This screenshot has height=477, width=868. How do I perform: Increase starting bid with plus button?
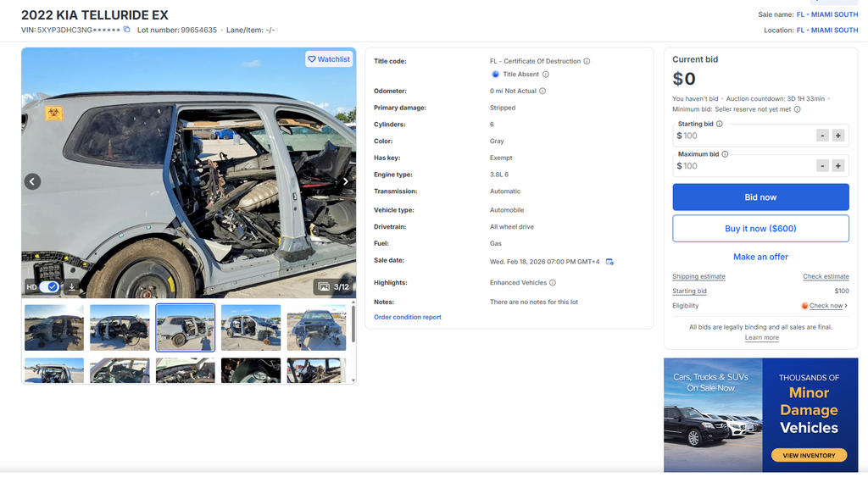click(x=838, y=136)
